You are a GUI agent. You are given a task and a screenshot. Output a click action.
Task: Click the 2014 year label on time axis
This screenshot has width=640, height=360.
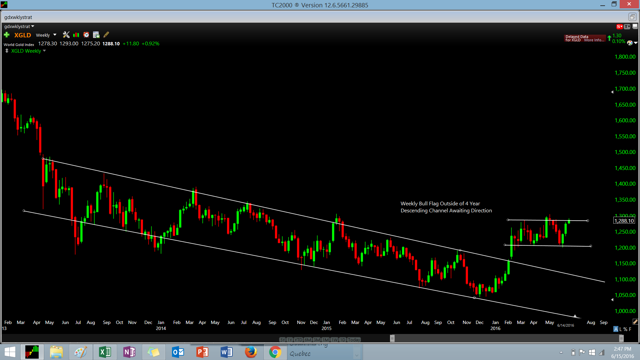[161, 328]
